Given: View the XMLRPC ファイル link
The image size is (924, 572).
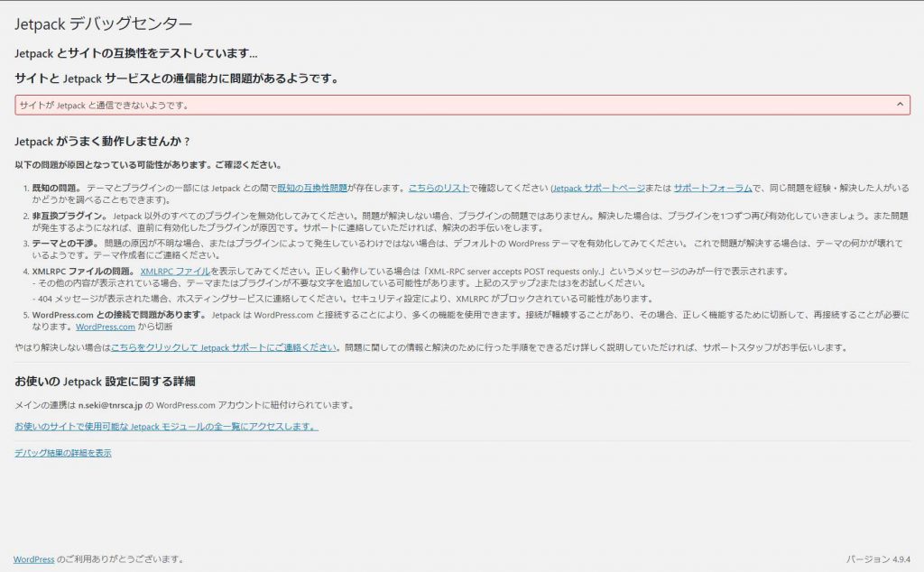Looking at the screenshot, I should point(175,272).
